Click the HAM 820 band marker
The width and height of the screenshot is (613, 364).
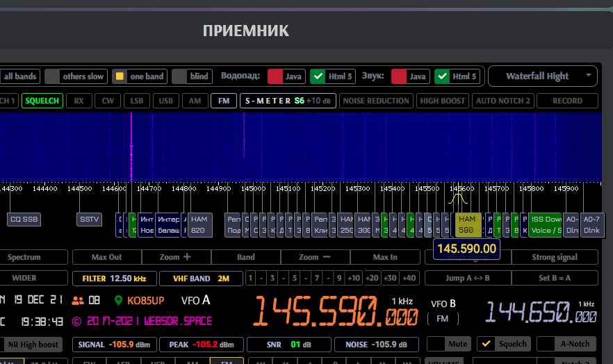[x=197, y=224]
